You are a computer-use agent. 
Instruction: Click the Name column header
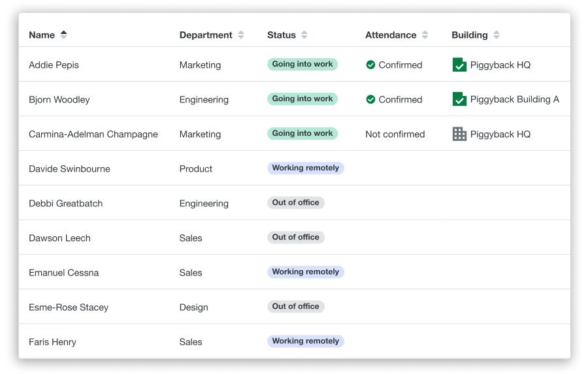click(x=42, y=35)
